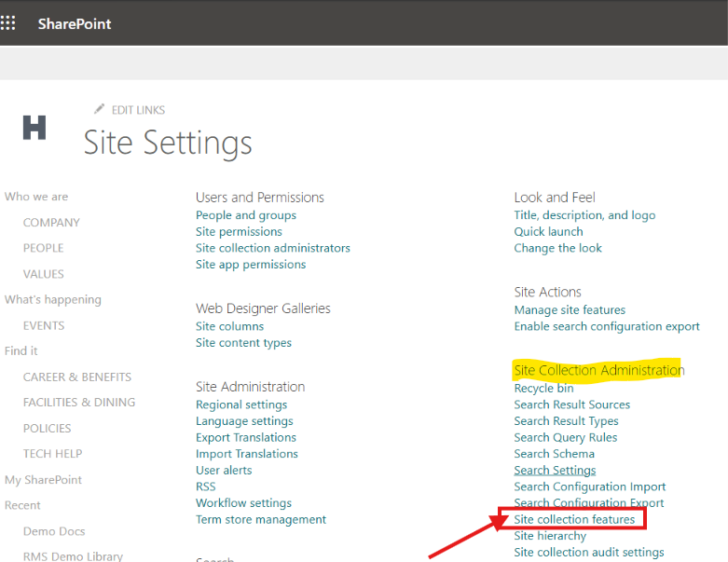Open the app launcher waffle icon
728x562 pixels.
[x=7, y=22]
